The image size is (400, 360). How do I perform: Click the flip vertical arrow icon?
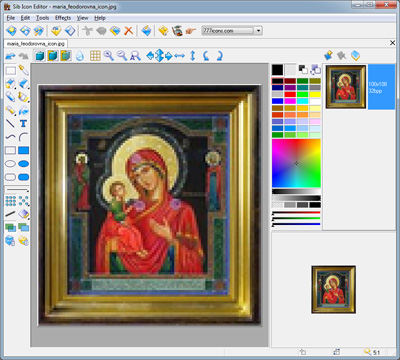coord(193,56)
